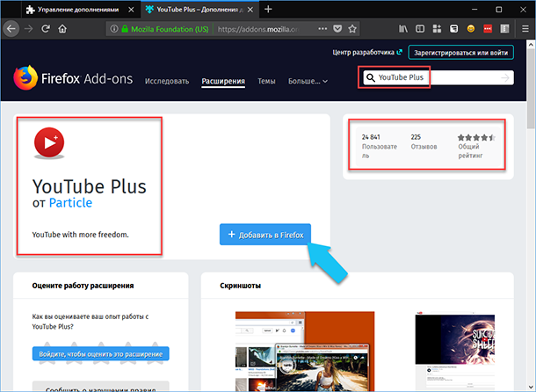Click Оцените работу расширения heading
This screenshot has height=392, width=536.
click(x=83, y=286)
